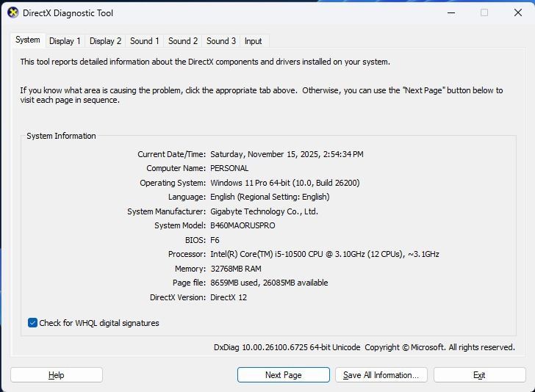Switch to the Sound 1 tab

(x=144, y=41)
